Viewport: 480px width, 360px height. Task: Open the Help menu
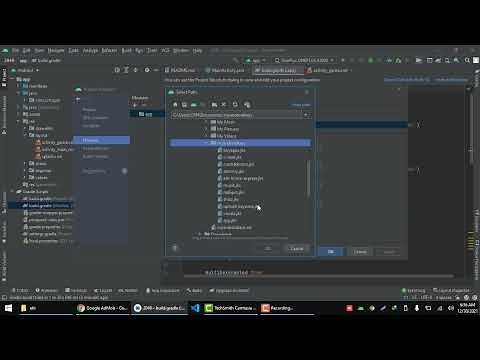click(197, 50)
